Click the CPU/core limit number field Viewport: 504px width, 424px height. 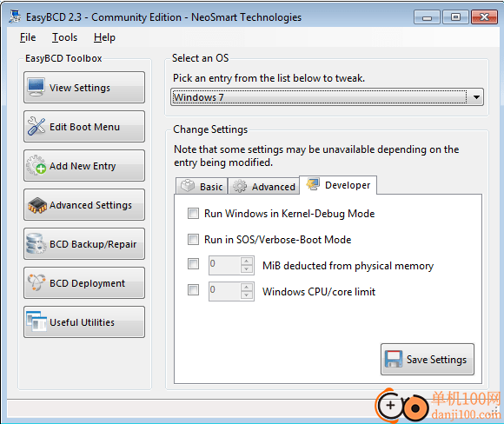point(225,291)
